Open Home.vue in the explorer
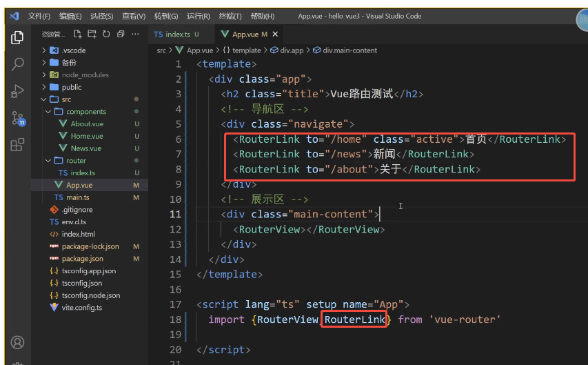The width and height of the screenshot is (588, 365). pos(87,136)
